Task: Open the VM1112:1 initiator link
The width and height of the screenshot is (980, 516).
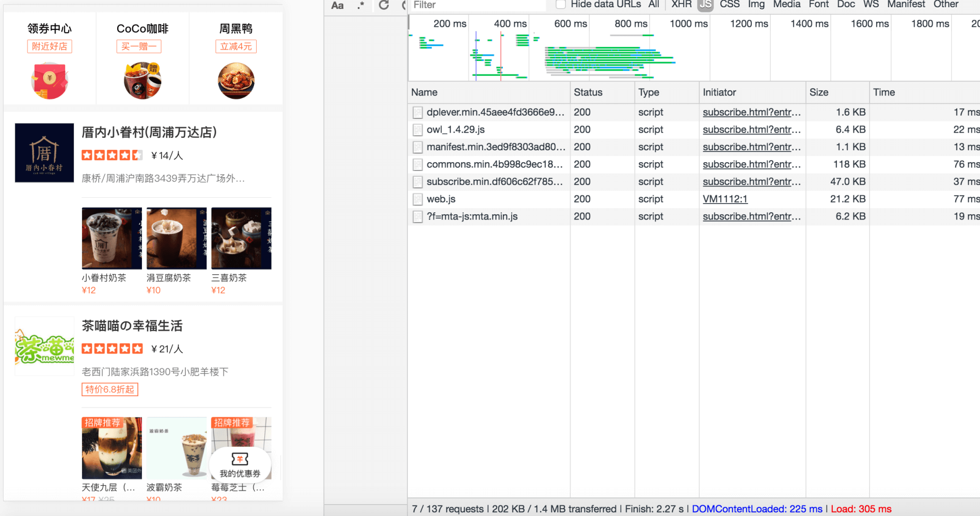Action: 725,199
